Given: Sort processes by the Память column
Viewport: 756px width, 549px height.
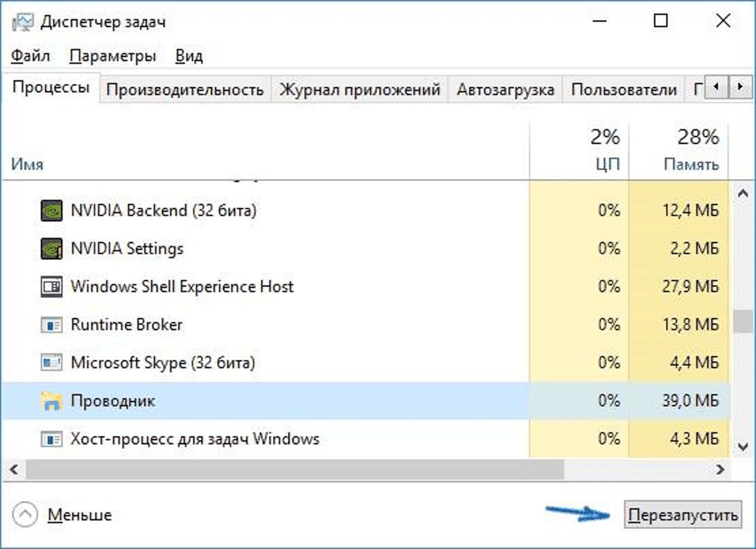Looking at the screenshot, I should (x=691, y=164).
